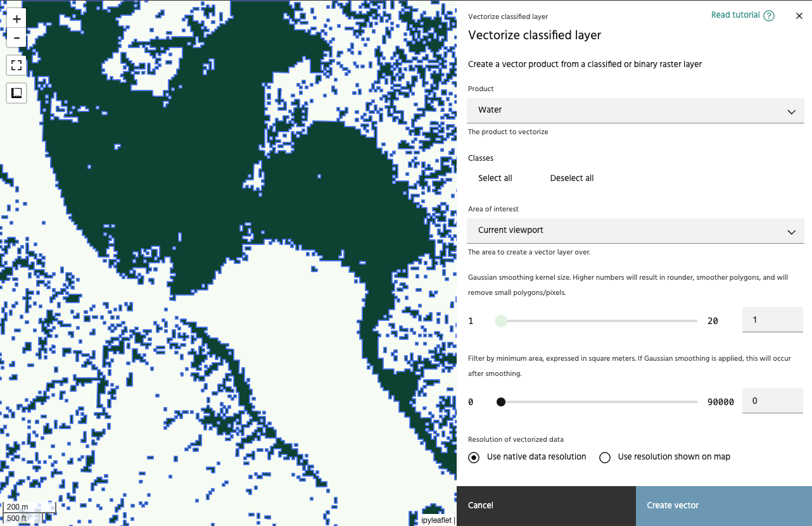Click the Gaussian smoothing kernel slider handle
Image resolution: width=812 pixels, height=526 pixels.
click(501, 321)
